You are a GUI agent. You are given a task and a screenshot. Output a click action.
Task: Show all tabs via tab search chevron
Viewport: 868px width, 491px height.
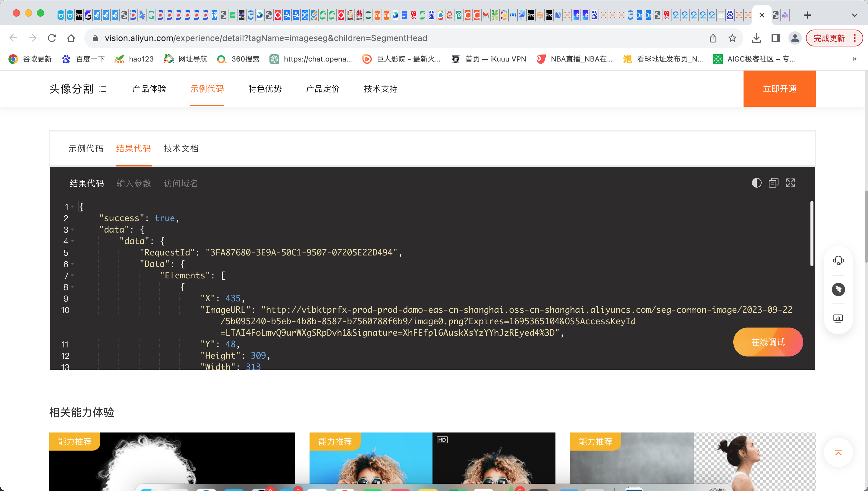pos(854,15)
